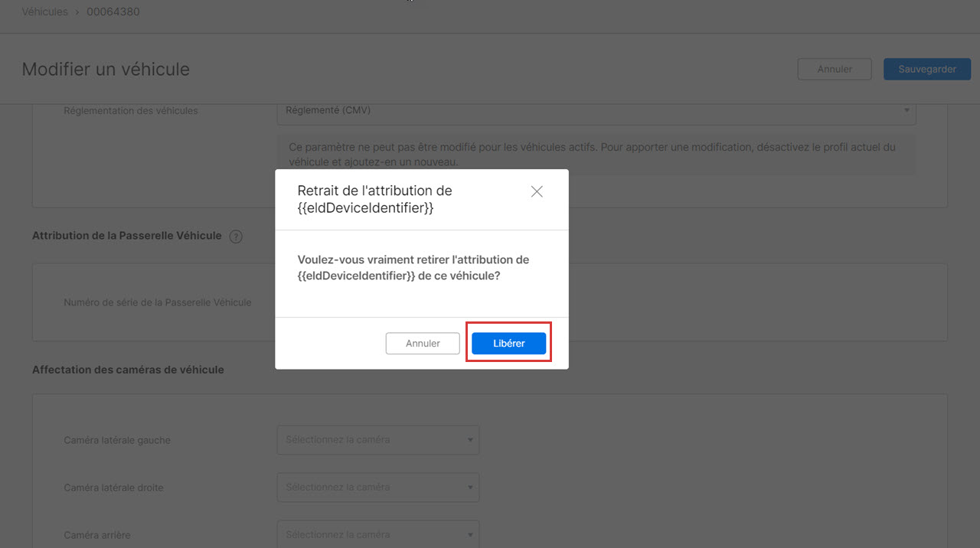Go to Véhicules in the breadcrumb
The image size is (980, 548).
[x=44, y=11]
